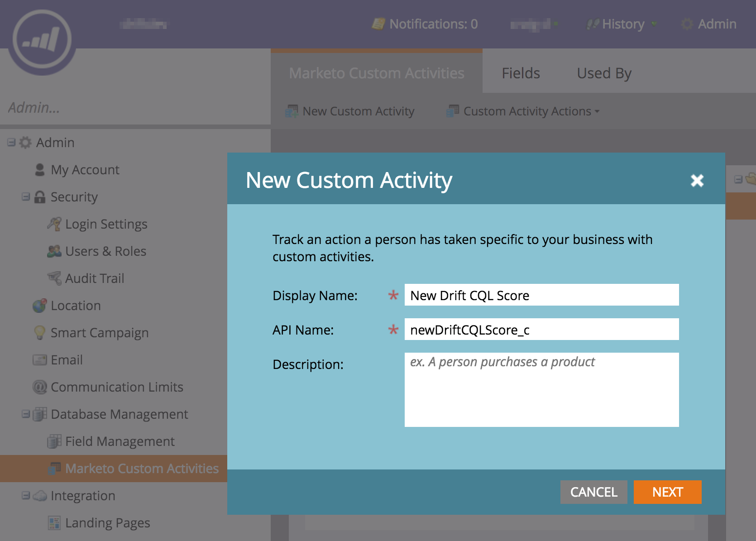Select Integration in the tree
Image resolution: width=756 pixels, height=541 pixels.
tap(83, 496)
